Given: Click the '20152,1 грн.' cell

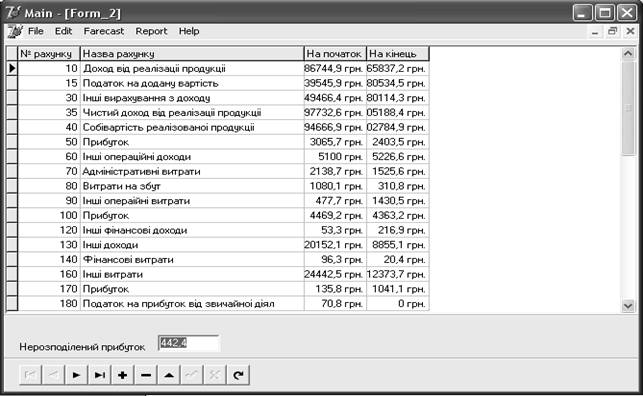Looking at the screenshot, I should 335,245.
